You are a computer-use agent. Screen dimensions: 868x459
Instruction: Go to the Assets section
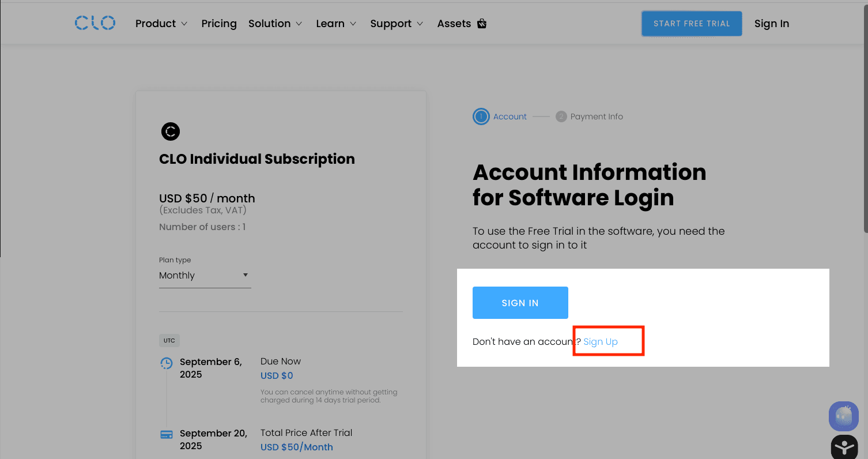[454, 24]
